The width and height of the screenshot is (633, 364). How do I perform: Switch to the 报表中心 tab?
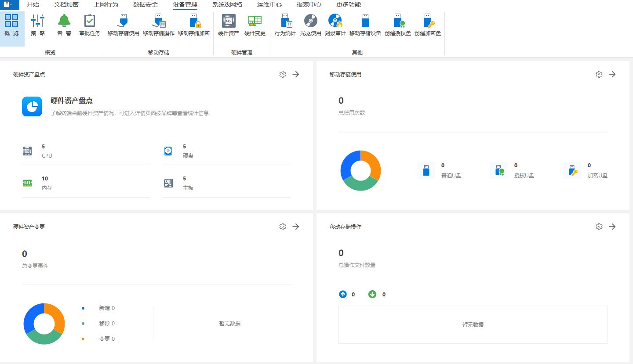tap(309, 4)
